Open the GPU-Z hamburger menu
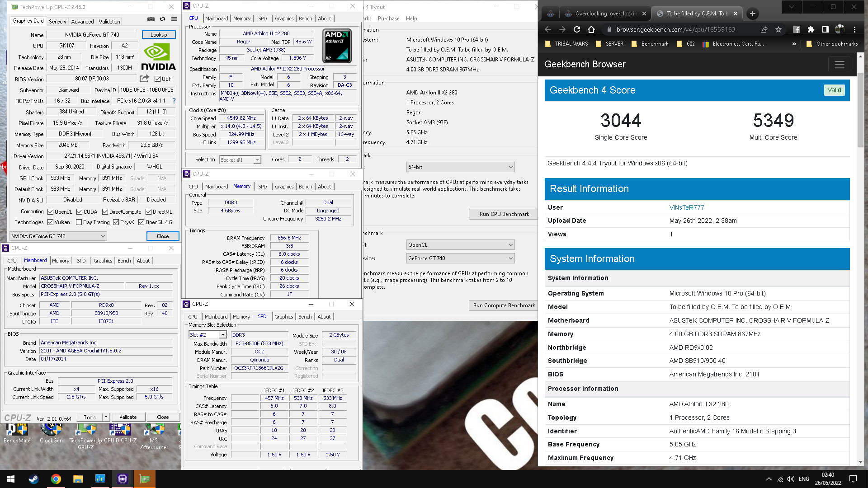The width and height of the screenshot is (868, 488). coord(174,19)
